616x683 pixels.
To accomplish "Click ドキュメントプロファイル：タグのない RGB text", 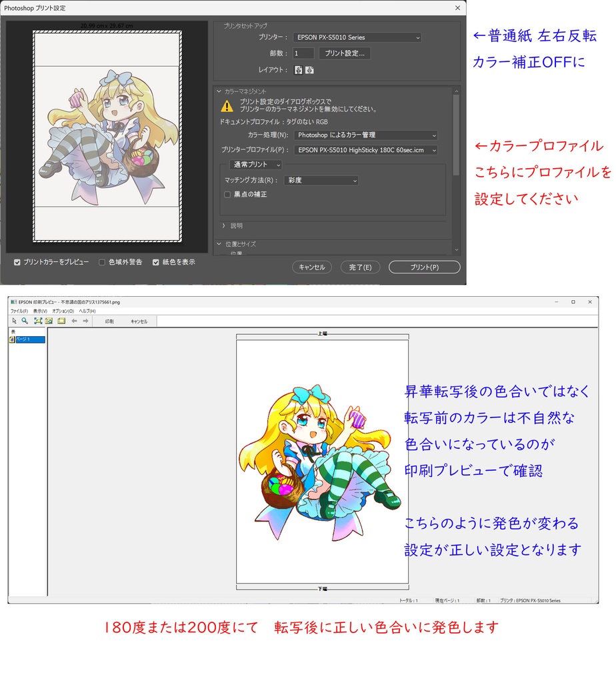I will tap(274, 122).
